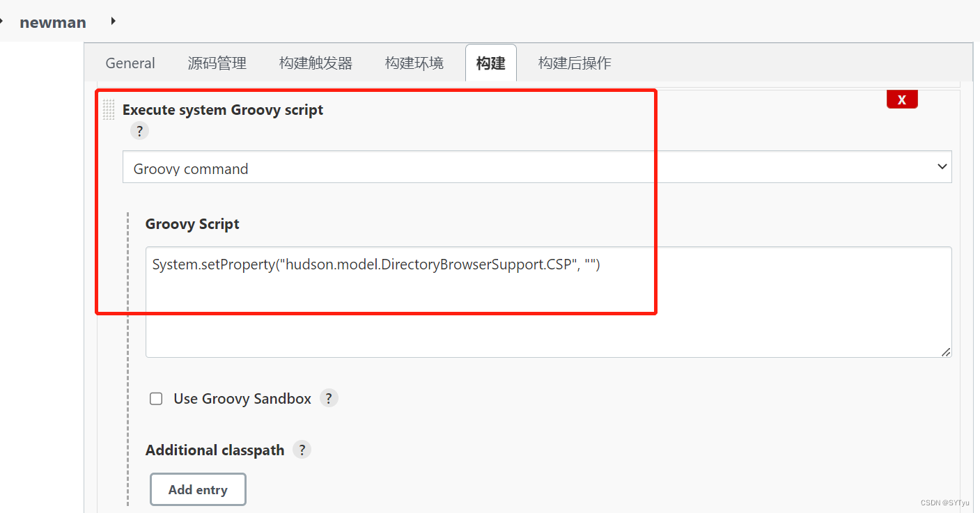
Task: Switch to the 构建环境 tab
Action: (414, 63)
